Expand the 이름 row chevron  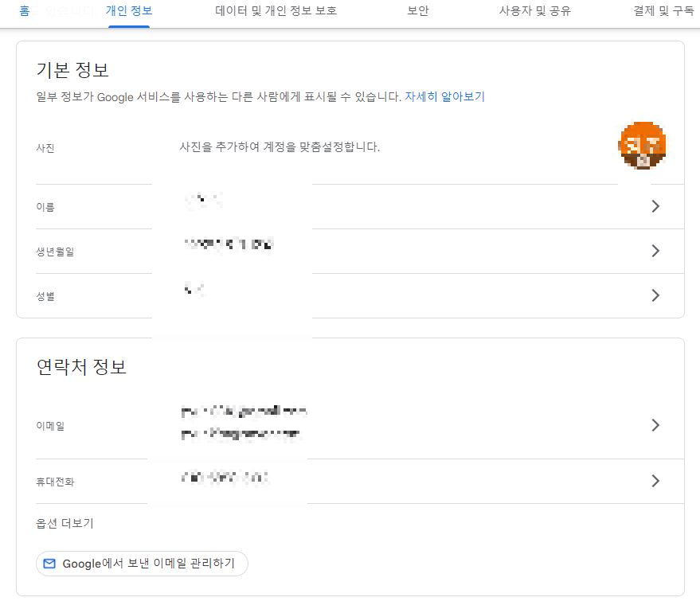(x=655, y=205)
